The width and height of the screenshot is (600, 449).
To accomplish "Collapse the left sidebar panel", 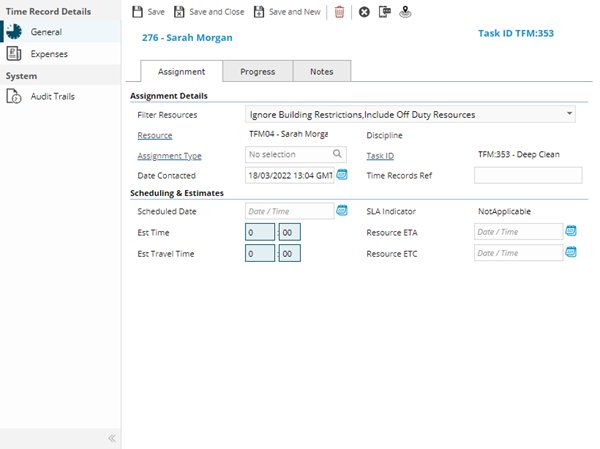I will [112, 438].
